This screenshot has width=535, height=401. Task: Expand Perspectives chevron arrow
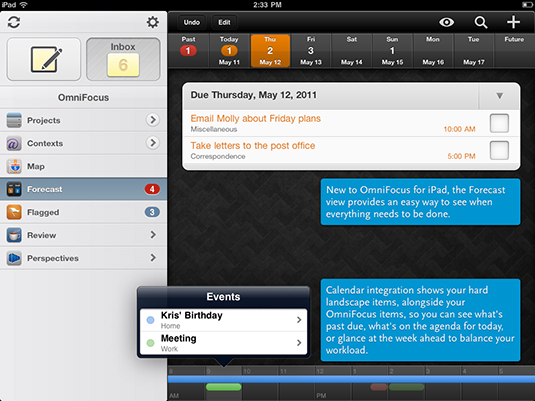[x=153, y=257]
